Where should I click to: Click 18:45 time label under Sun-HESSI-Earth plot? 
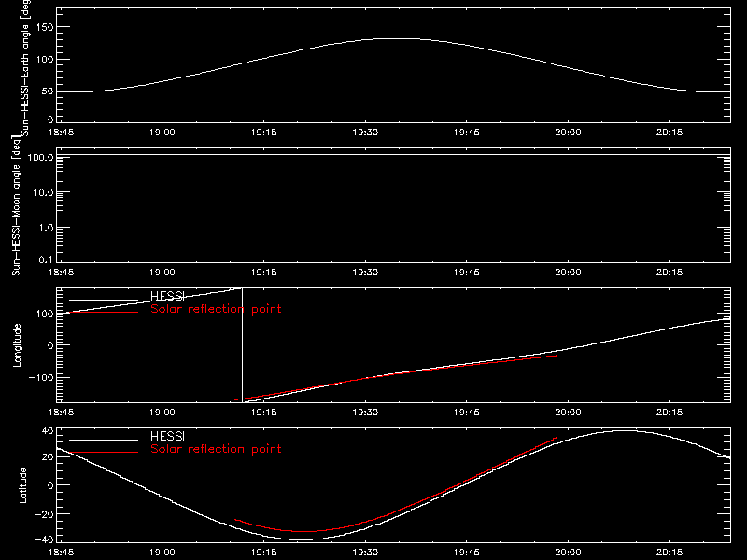click(x=61, y=133)
